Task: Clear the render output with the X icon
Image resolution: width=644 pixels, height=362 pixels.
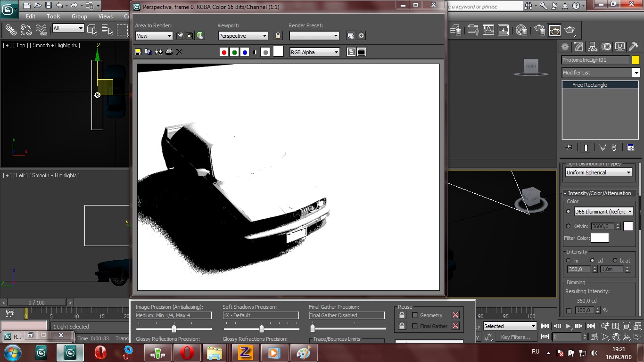Action: tap(179, 52)
